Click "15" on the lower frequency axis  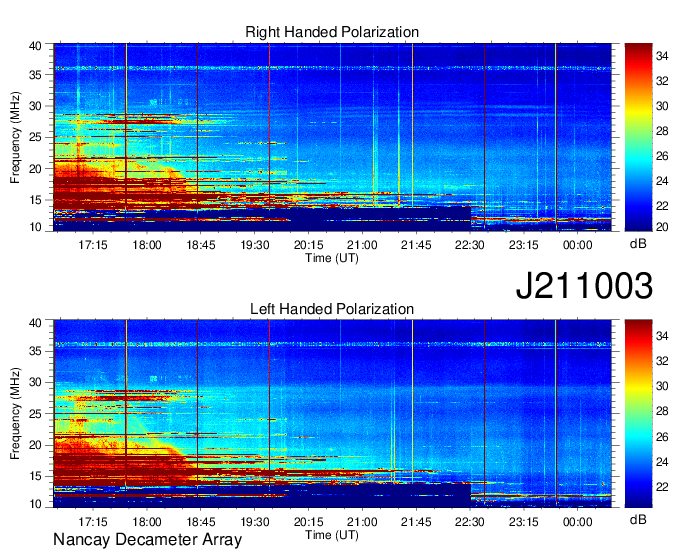click(35, 476)
